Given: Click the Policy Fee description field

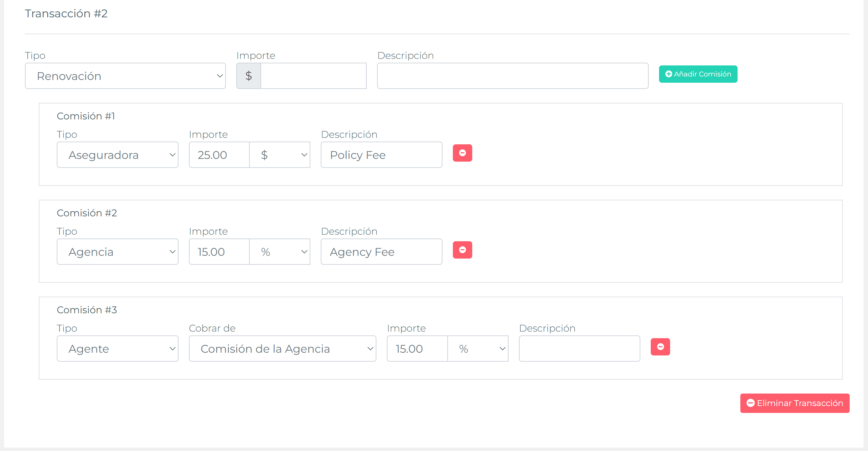Looking at the screenshot, I should coord(381,155).
